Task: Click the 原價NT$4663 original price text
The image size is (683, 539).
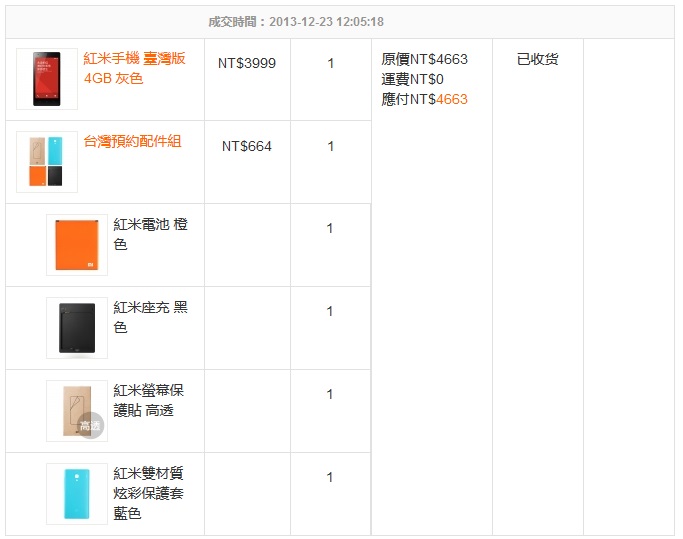Action: pyautogui.click(x=424, y=59)
